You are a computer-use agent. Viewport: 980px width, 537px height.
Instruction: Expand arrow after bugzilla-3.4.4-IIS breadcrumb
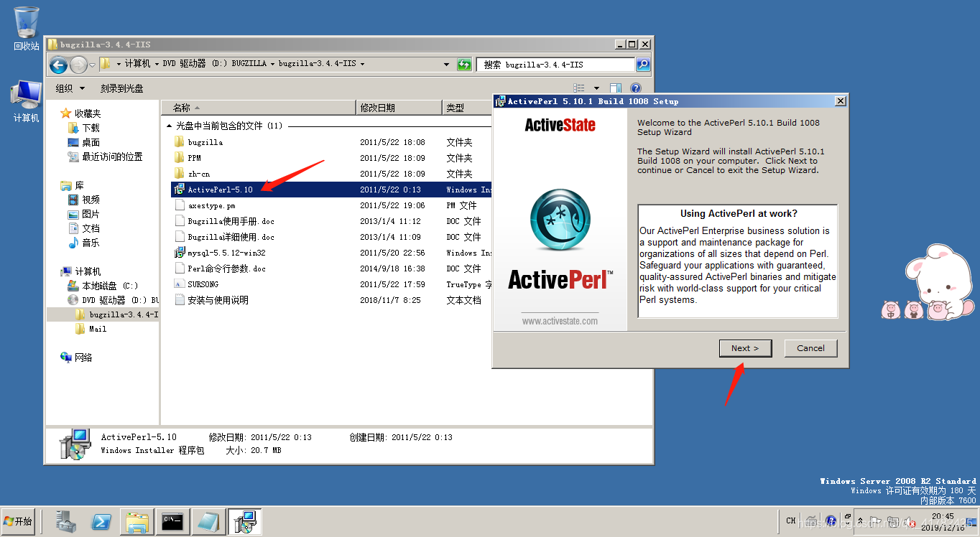click(362, 64)
